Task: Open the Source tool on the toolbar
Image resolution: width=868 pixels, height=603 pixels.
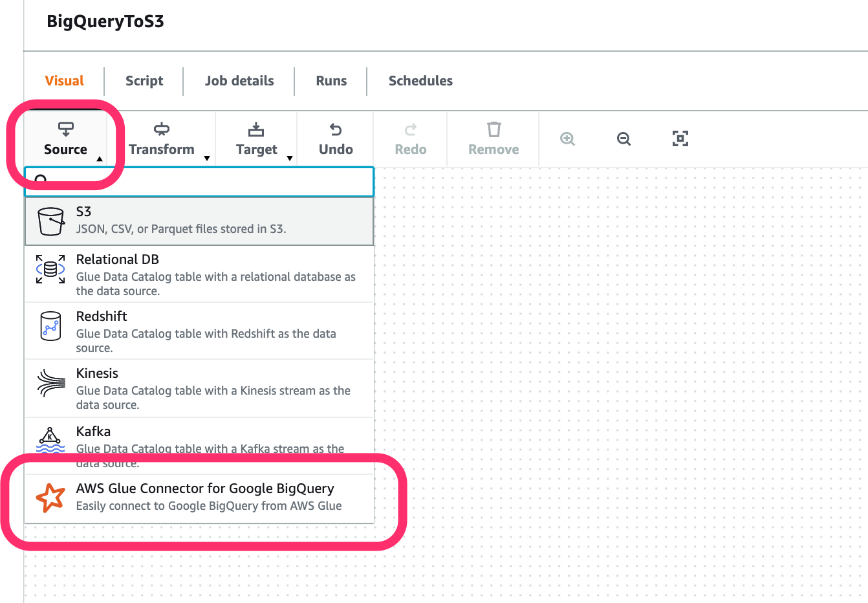Action: pyautogui.click(x=65, y=138)
